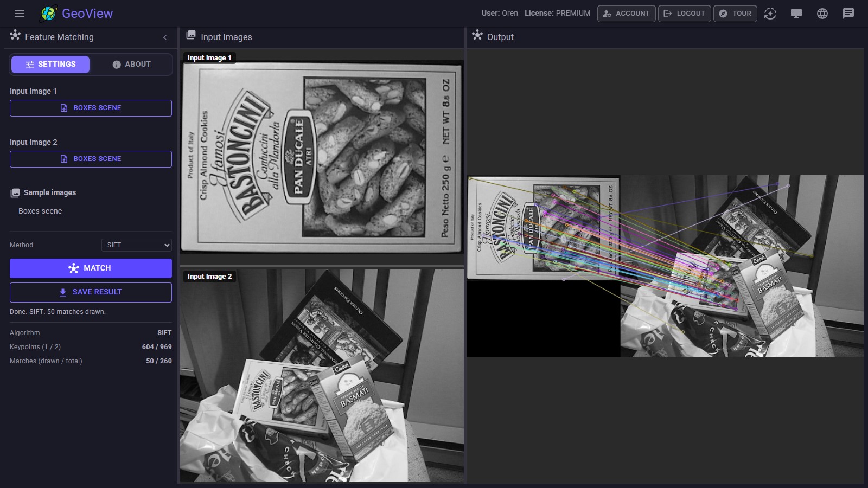Click the Feature Matching panel icon
This screenshot has width=868, height=488.
tap(15, 35)
